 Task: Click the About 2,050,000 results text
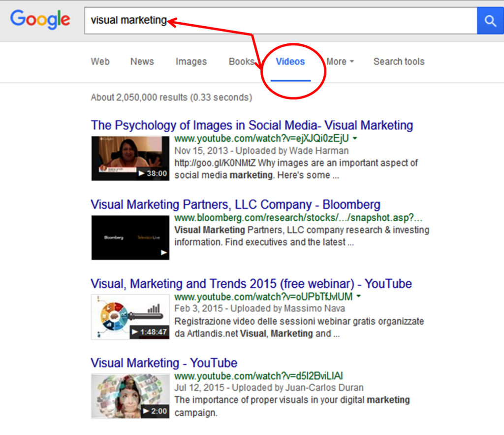point(171,97)
